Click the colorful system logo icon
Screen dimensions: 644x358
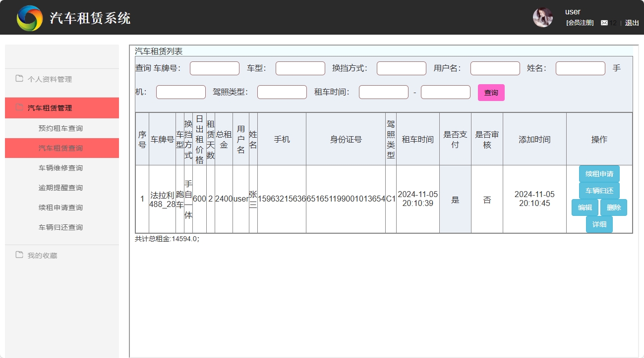30,18
